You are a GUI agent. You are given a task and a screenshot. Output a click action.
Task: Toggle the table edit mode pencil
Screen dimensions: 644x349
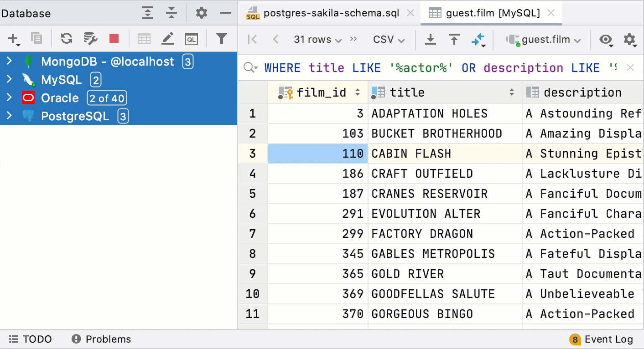point(167,38)
